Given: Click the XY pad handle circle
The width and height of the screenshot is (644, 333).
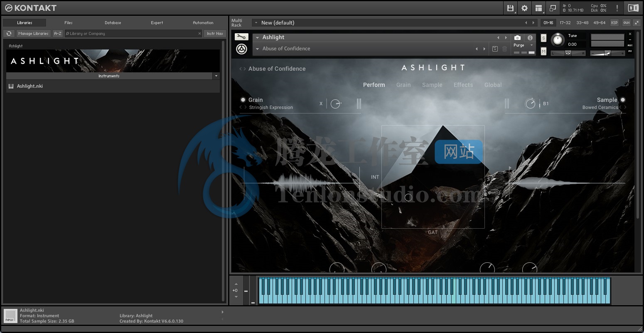Looking at the screenshot, I should click(x=408, y=197).
